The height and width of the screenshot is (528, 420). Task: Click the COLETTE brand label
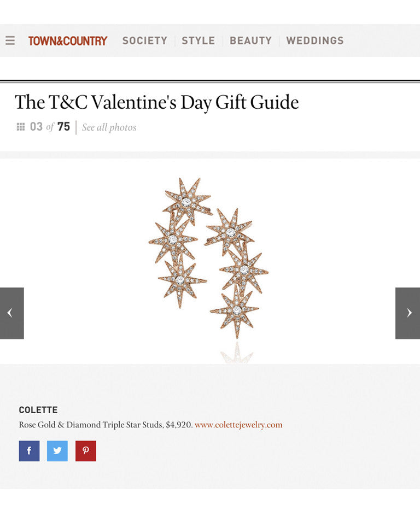coord(38,410)
